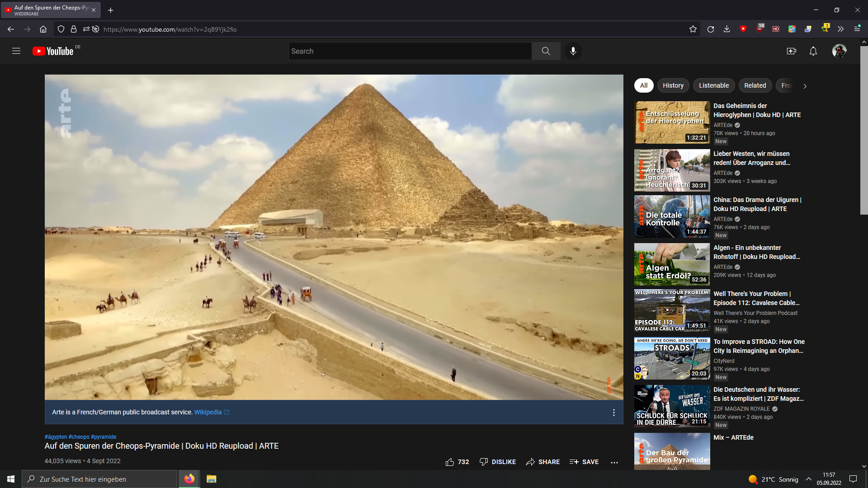This screenshot has height=488, width=868.
Task: Click the Share button
Action: (542, 462)
